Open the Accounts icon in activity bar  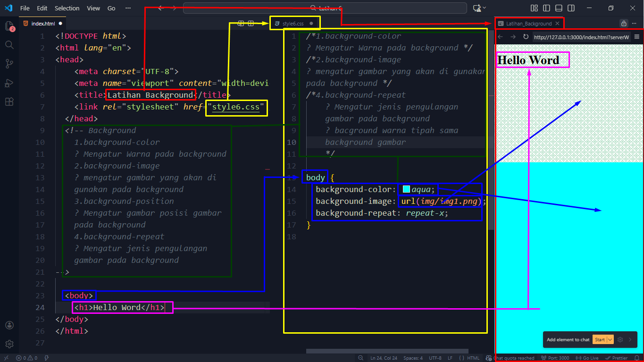9,325
